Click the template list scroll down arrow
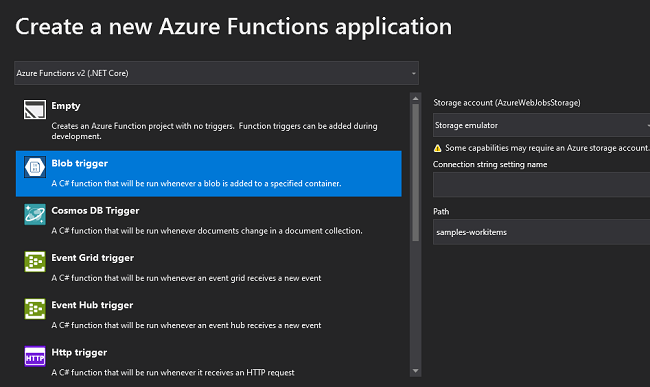Viewport: 650px width, 387px height. 415,371
